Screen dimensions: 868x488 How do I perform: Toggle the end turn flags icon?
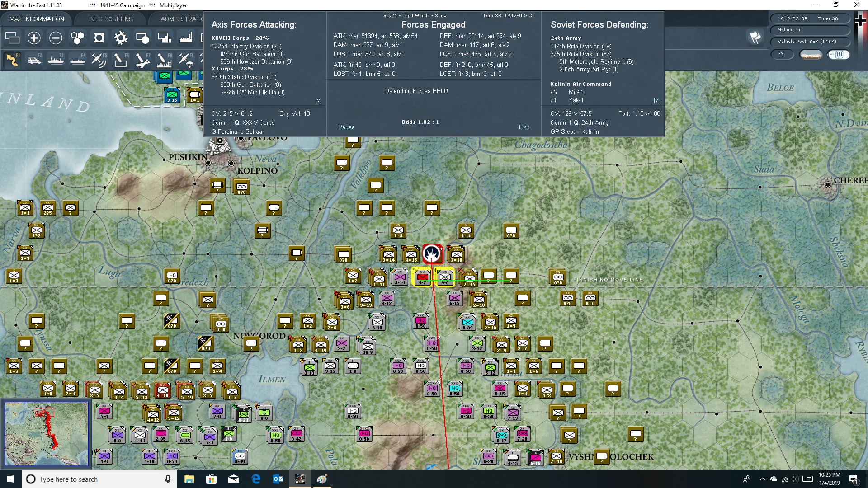click(755, 38)
